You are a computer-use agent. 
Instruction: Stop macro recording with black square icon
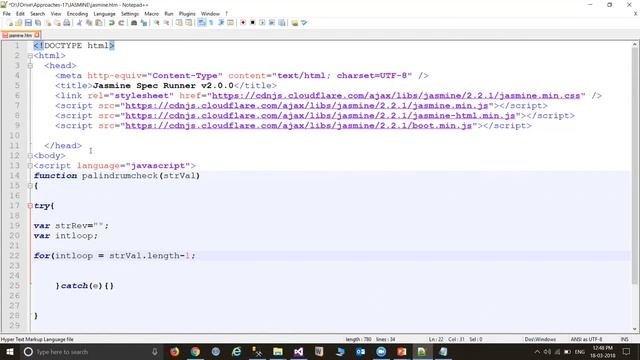point(253,23)
